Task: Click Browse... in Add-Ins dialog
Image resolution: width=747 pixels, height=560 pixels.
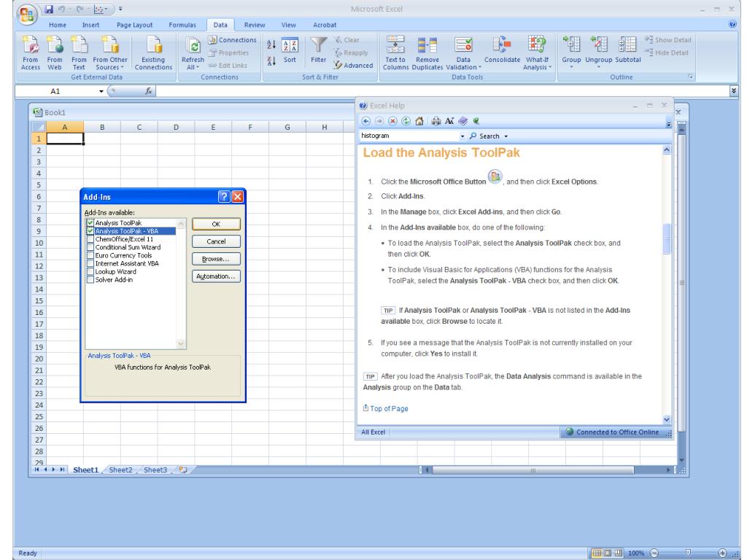Action: tap(216, 259)
